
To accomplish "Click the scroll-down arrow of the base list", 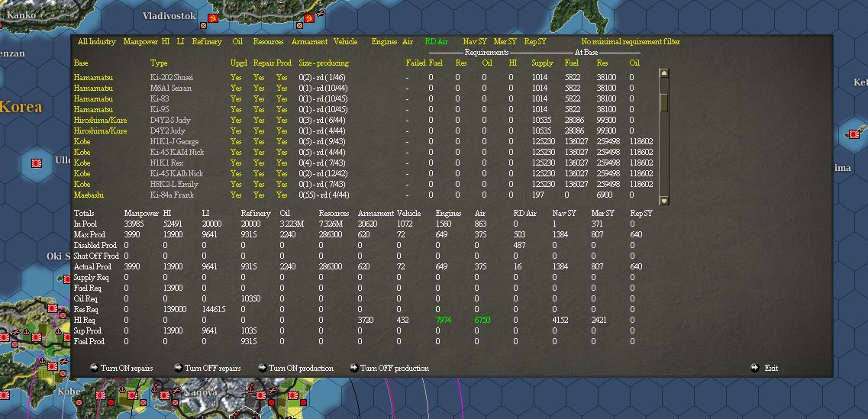I will coord(664,201).
